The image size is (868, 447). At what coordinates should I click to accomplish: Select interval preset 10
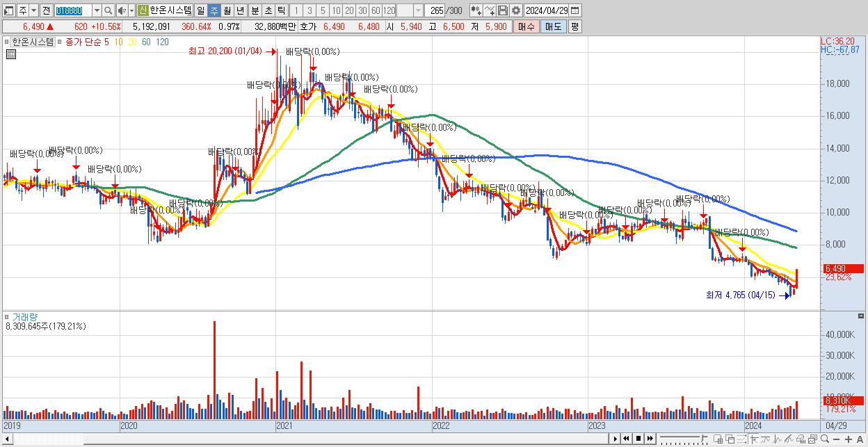336,10
